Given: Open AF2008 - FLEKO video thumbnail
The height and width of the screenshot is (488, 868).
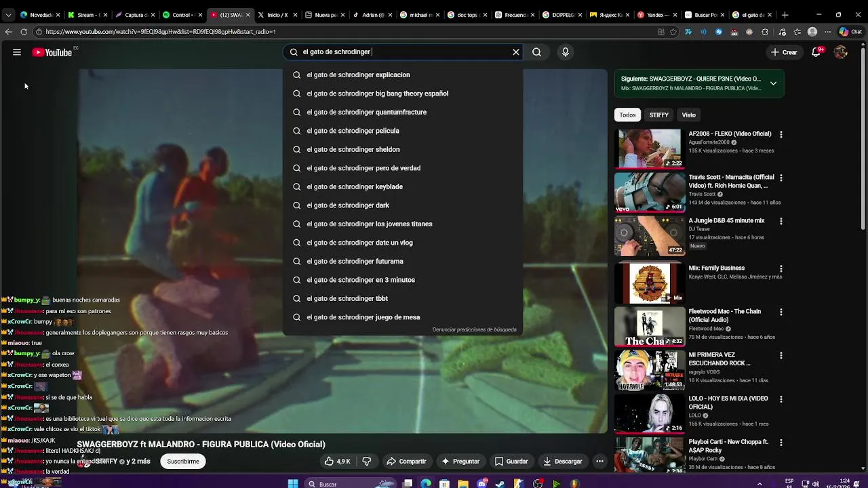Looking at the screenshot, I should coord(649,148).
